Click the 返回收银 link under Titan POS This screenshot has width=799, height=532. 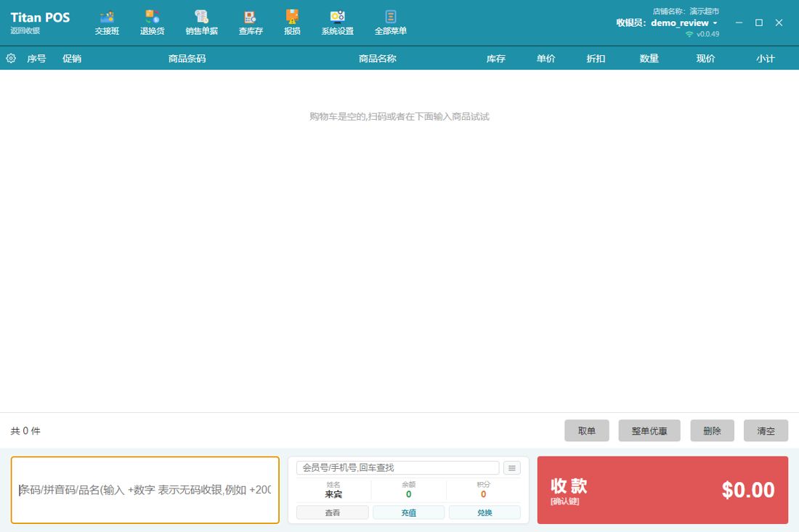pyautogui.click(x=25, y=31)
